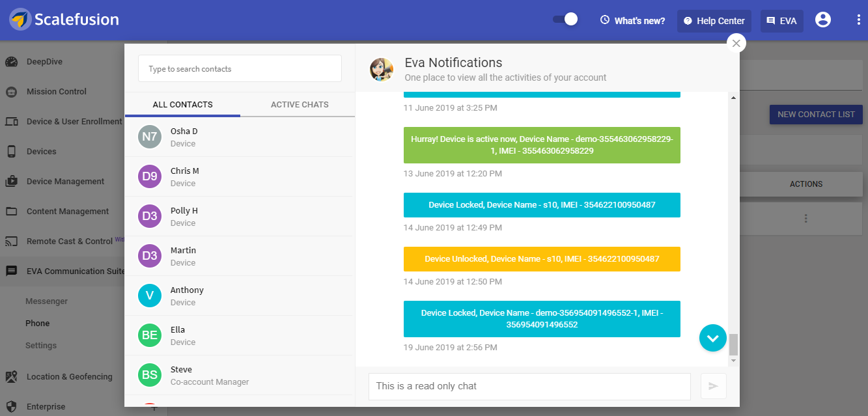Screen dimensions: 868x416
Task: Click the Content Management folder icon
Action: (11, 212)
